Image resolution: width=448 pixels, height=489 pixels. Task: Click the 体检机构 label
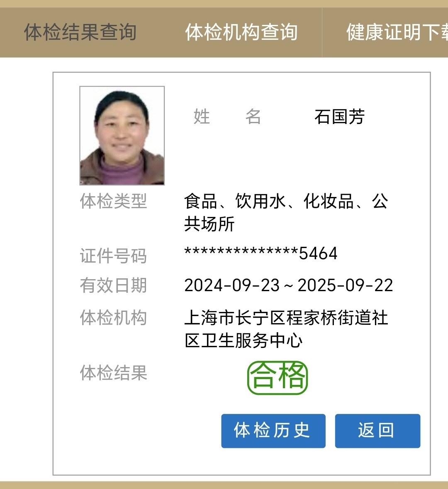coord(113,317)
